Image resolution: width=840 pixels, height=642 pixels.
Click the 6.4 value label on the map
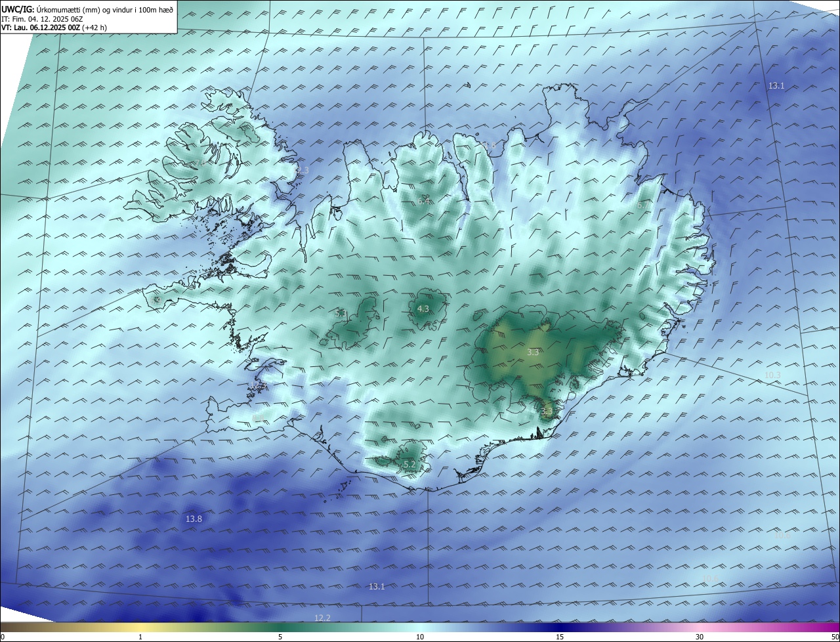coord(423,201)
